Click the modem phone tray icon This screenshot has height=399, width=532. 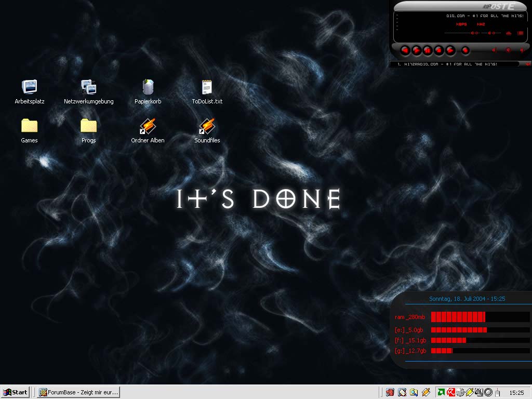497,393
